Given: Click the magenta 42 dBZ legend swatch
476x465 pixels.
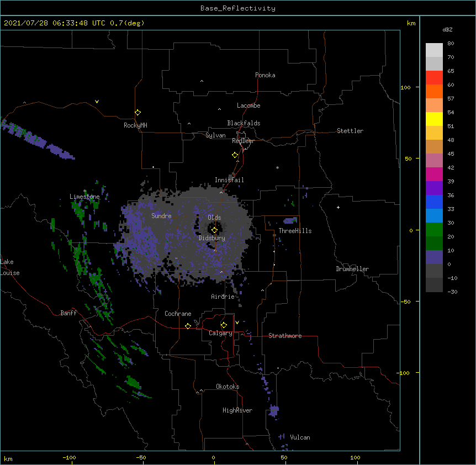Looking at the screenshot, I should click(434, 174).
